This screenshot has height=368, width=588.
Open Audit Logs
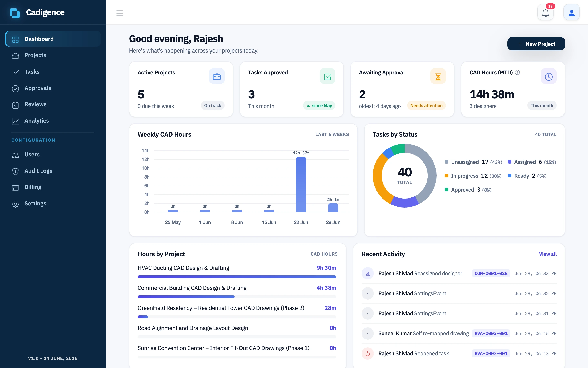click(53, 171)
